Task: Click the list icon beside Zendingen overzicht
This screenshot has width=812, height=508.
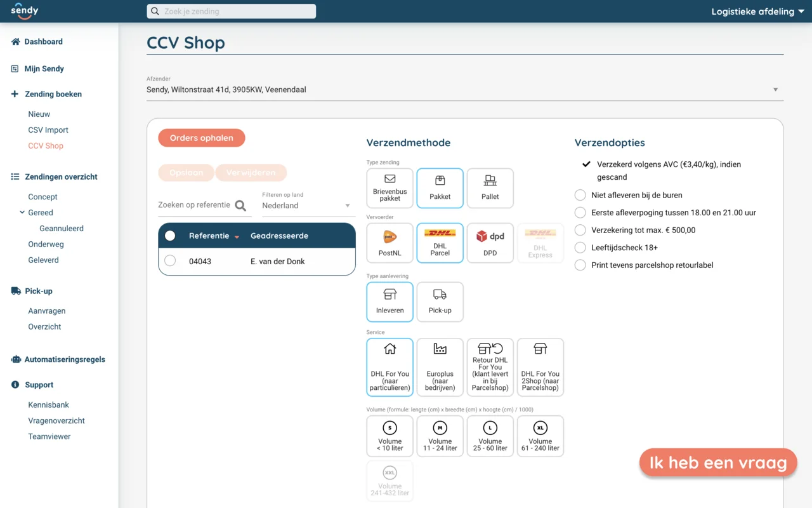Action: [x=15, y=177]
